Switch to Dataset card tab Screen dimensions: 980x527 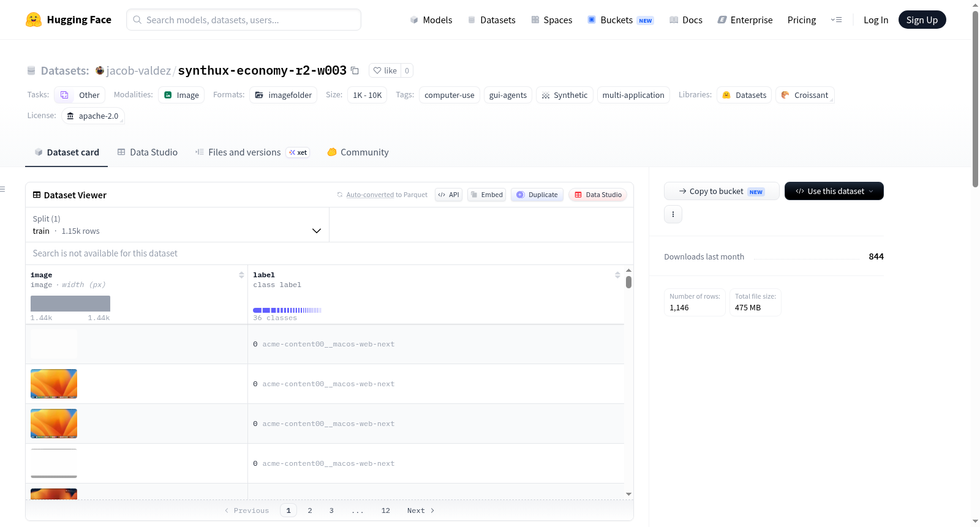pos(67,152)
